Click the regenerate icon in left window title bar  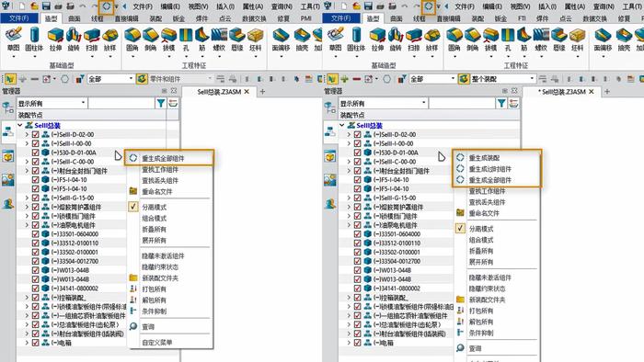click(x=107, y=6)
